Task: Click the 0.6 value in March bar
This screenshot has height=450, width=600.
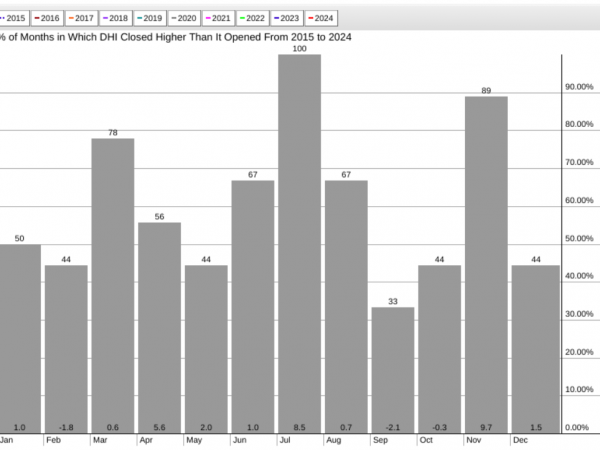Action: click(113, 427)
